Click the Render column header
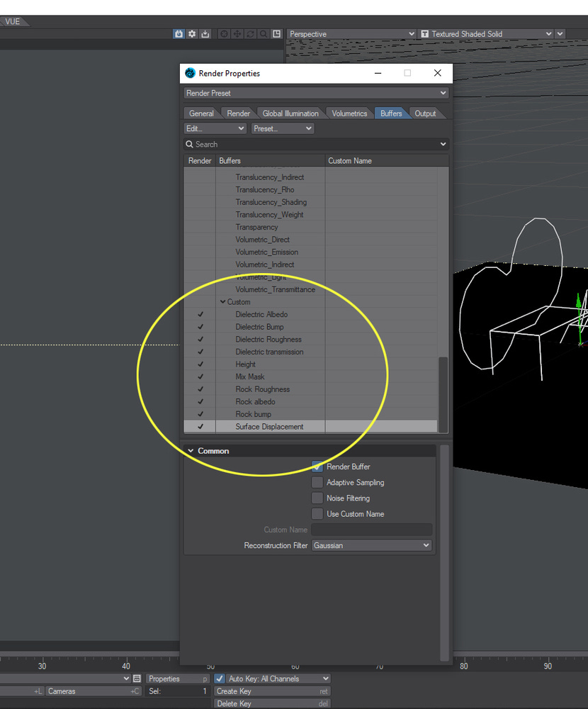 [x=200, y=160]
